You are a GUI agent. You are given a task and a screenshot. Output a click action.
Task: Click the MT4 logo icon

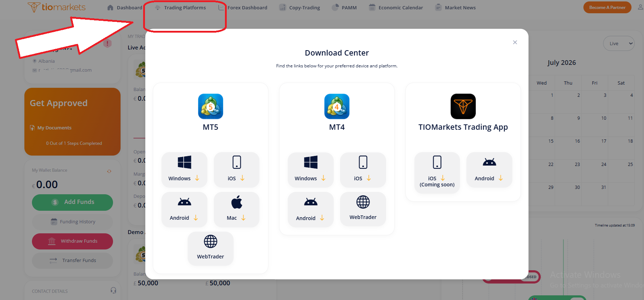pyautogui.click(x=337, y=106)
